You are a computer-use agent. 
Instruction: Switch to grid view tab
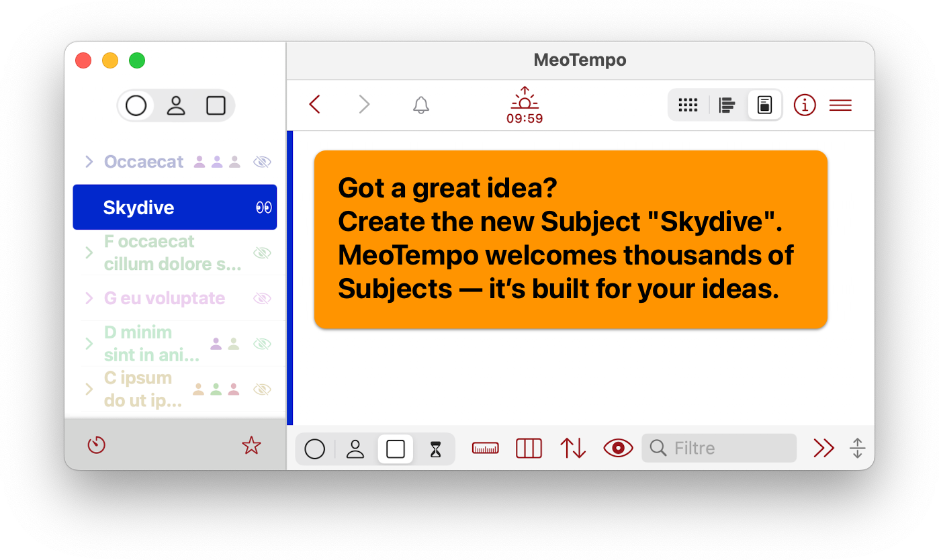pos(688,105)
